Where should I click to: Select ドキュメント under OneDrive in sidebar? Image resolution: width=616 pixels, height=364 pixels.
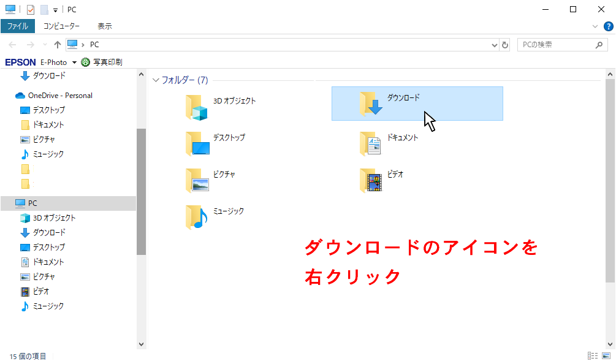pos(42,125)
